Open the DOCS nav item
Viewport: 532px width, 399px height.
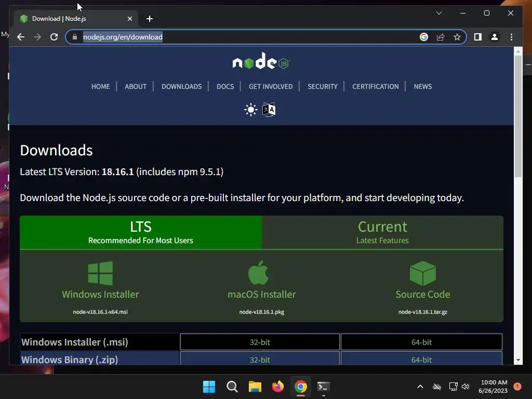[x=225, y=87]
